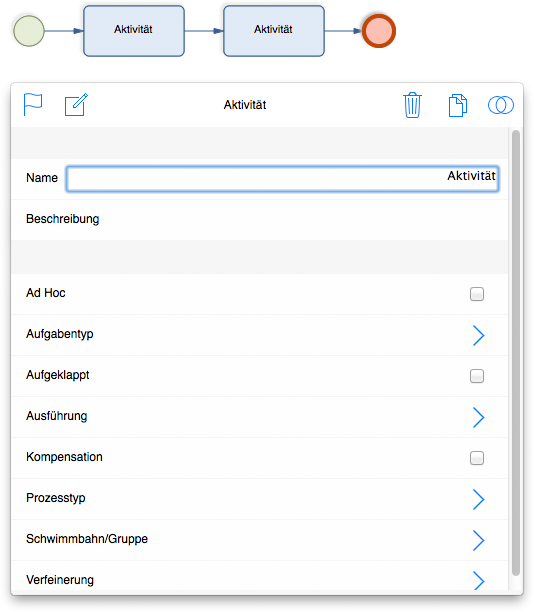This screenshot has width=534, height=612.
Task: Click the Beschreibung row
Action: tap(260, 219)
